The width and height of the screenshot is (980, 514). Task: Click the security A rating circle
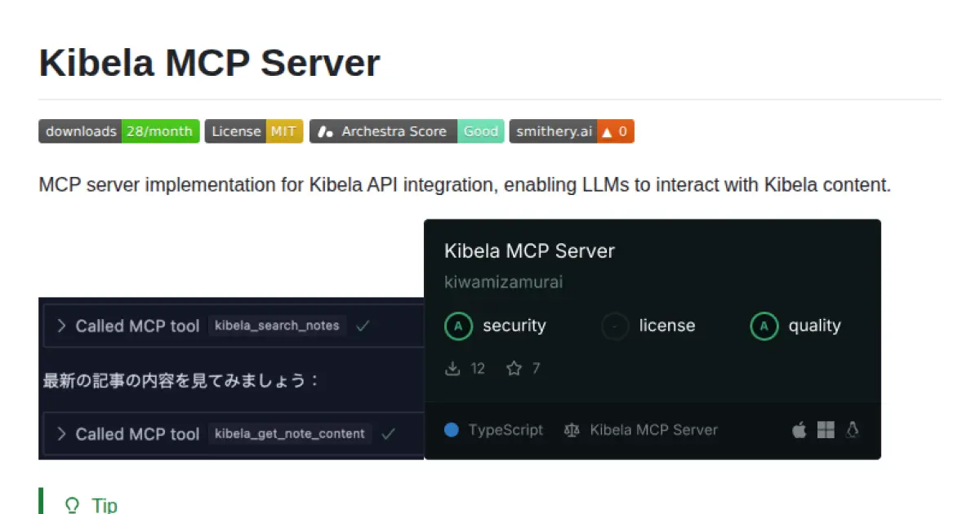pyautogui.click(x=458, y=326)
